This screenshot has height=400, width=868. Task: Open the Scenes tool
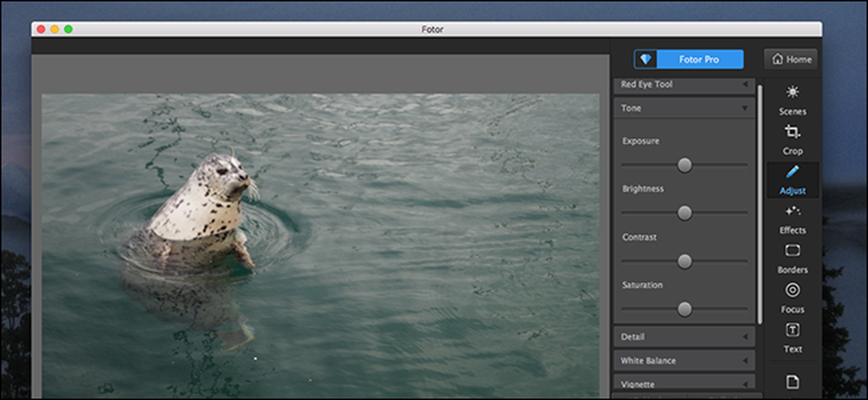coord(792,100)
